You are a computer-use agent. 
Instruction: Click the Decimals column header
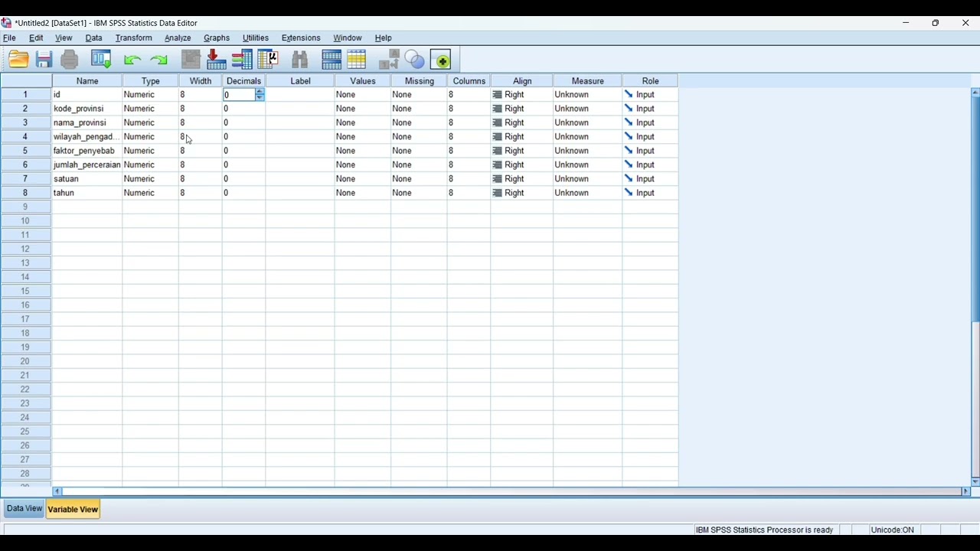coord(243,81)
